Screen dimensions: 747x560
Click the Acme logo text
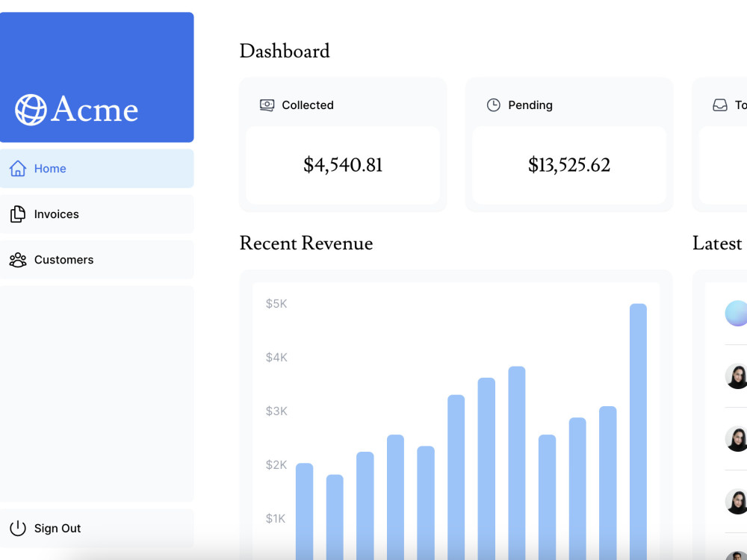point(95,110)
